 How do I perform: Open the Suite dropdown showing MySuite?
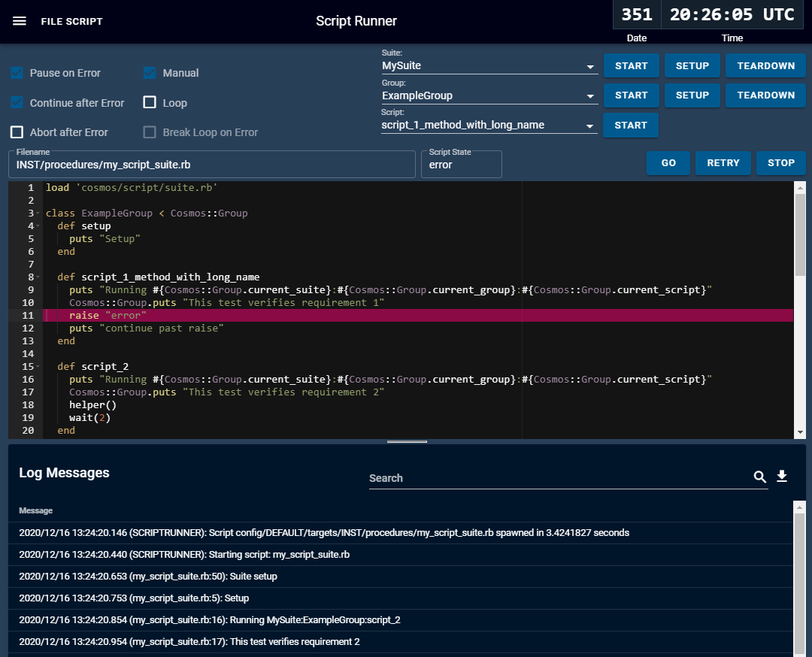(489, 65)
